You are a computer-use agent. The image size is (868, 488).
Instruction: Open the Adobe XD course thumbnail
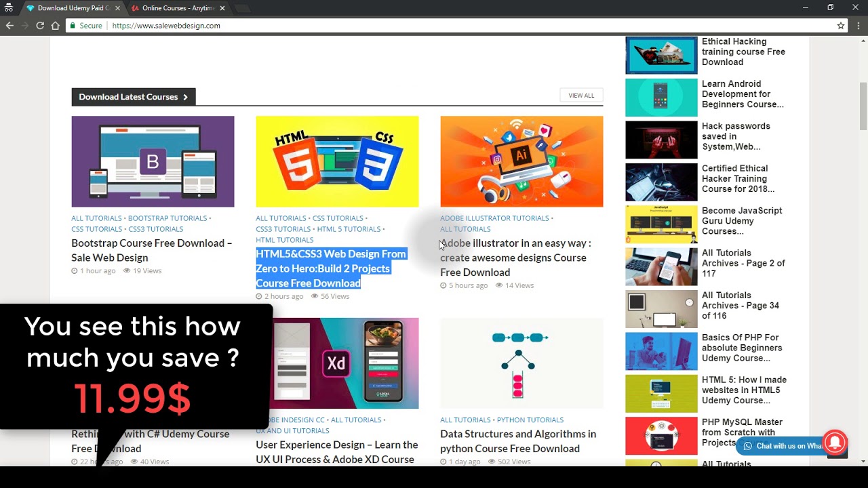click(346, 363)
